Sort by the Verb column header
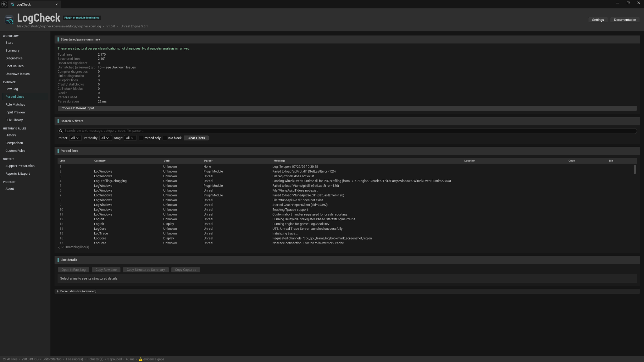Screen dimensions: 644x362 (x=166, y=161)
